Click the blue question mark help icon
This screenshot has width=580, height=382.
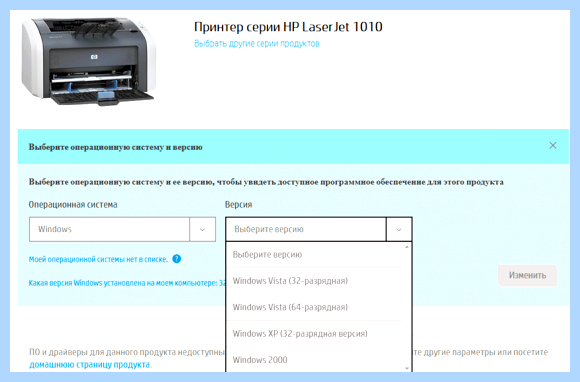coord(177,259)
